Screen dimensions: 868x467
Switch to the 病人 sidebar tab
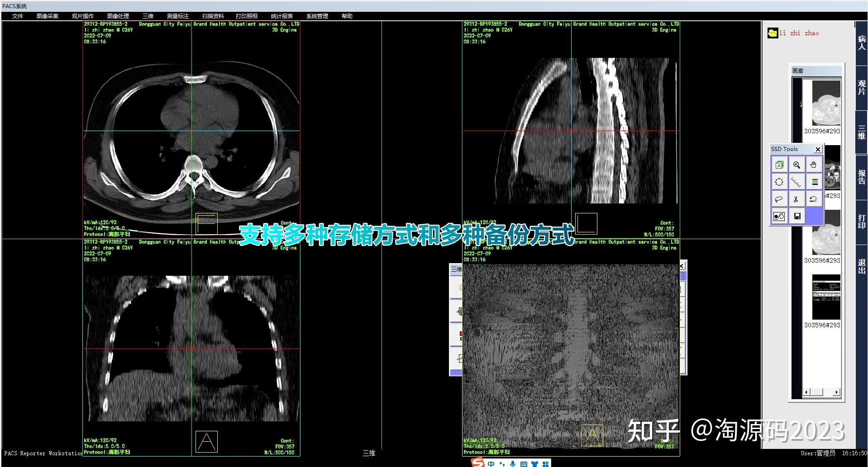[862, 43]
